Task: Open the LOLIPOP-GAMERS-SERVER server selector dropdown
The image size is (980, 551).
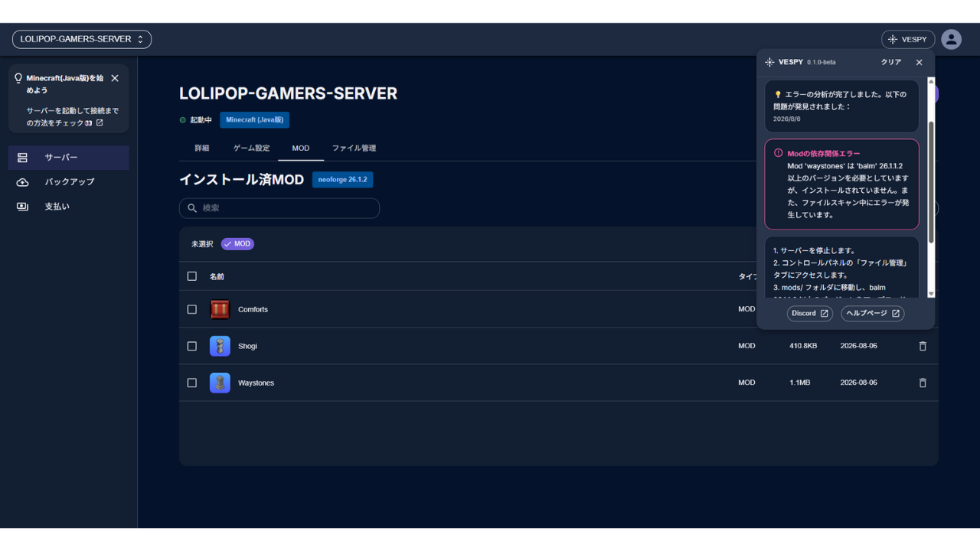Action: click(82, 39)
